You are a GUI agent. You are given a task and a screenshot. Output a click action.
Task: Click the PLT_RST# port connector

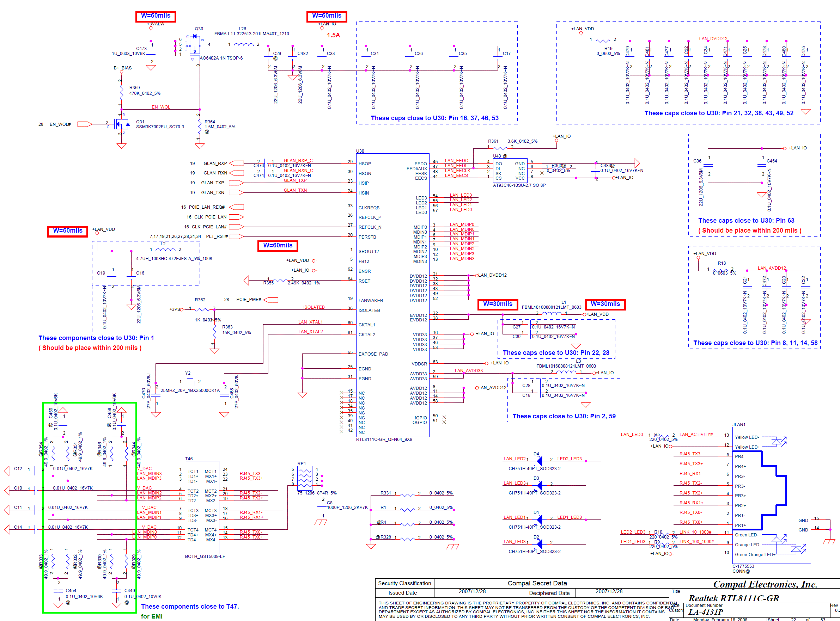point(236,236)
